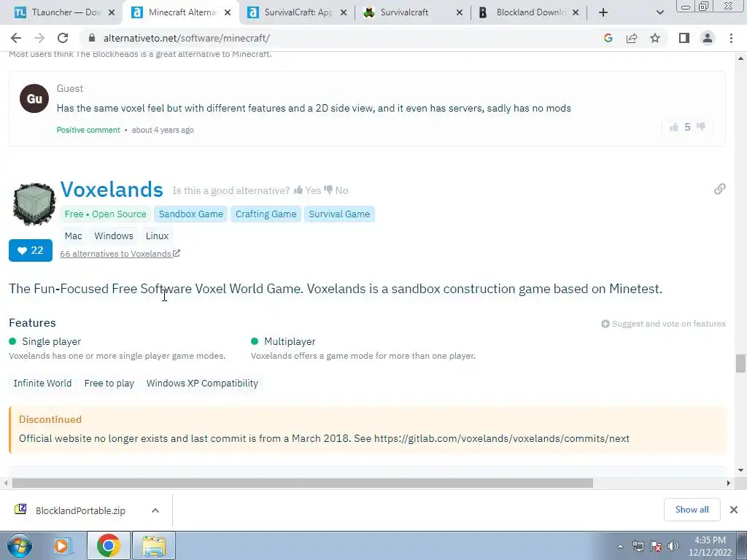Expand the tab search chevron
Image resolution: width=747 pixels, height=560 pixels.
[x=659, y=12]
